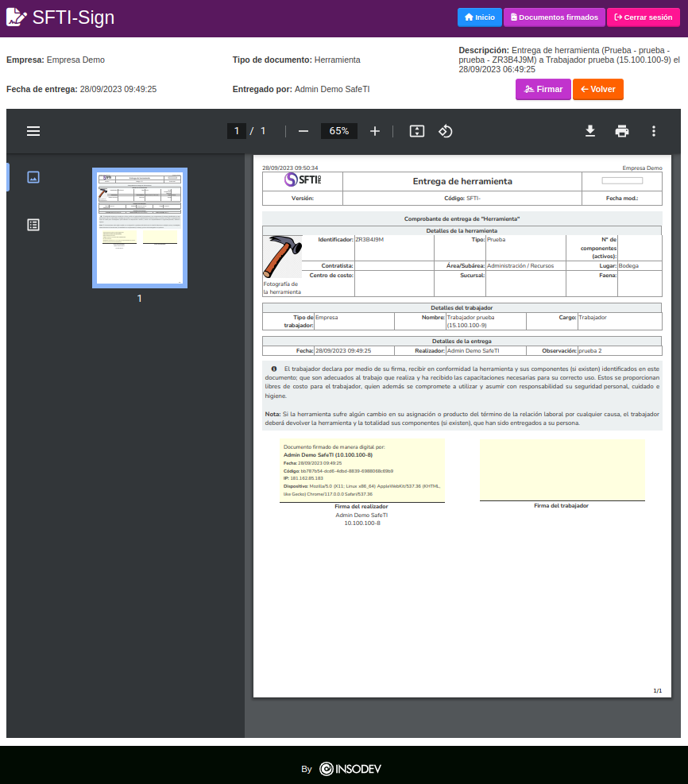The width and height of the screenshot is (688, 784).
Task: Click the page number input field
Action: (236, 131)
